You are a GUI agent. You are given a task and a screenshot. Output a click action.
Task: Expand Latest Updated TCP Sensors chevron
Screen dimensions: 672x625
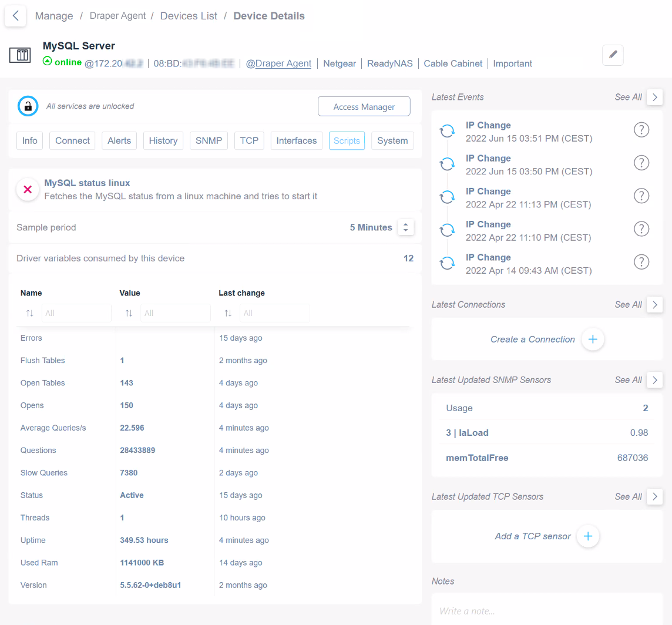(x=654, y=497)
